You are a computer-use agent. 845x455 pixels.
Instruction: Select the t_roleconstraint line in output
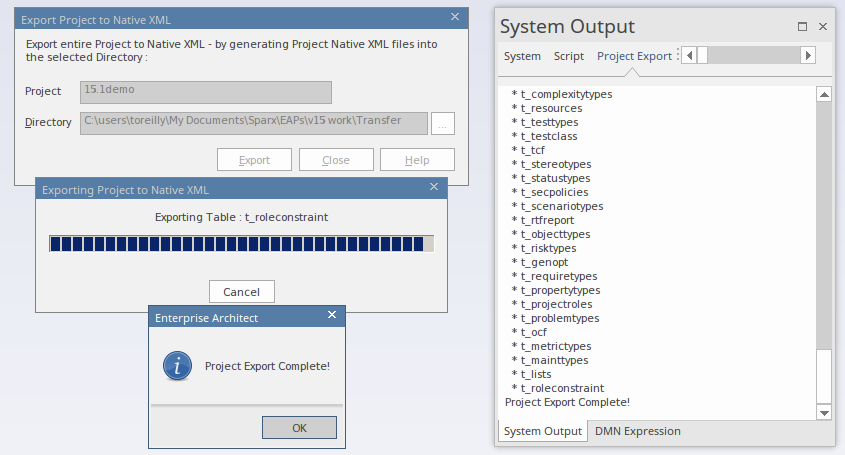tap(562, 388)
